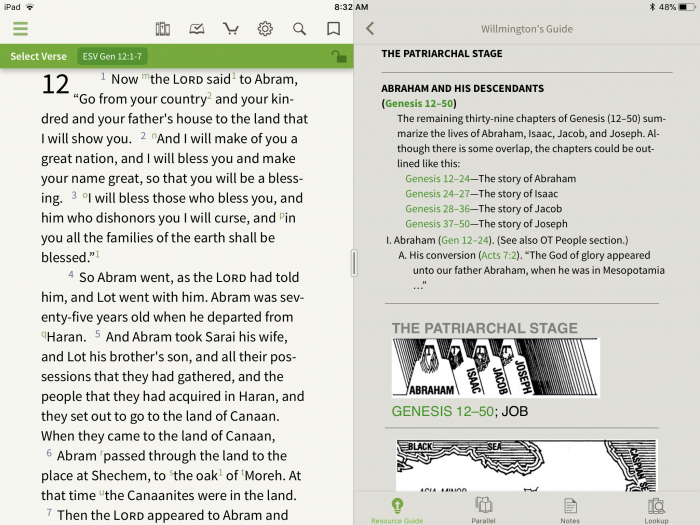
Task: Tap footnote 1 after "the oak"
Action: pyautogui.click(x=221, y=472)
